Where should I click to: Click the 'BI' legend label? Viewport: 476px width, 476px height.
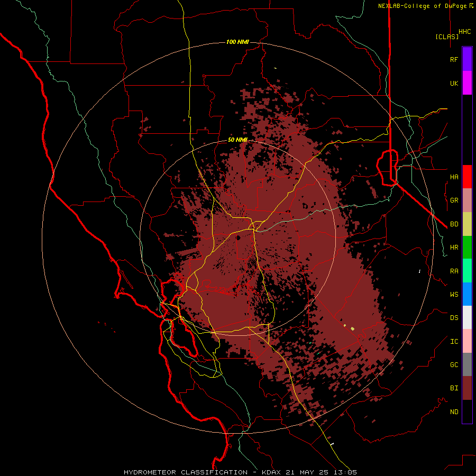tap(454, 388)
